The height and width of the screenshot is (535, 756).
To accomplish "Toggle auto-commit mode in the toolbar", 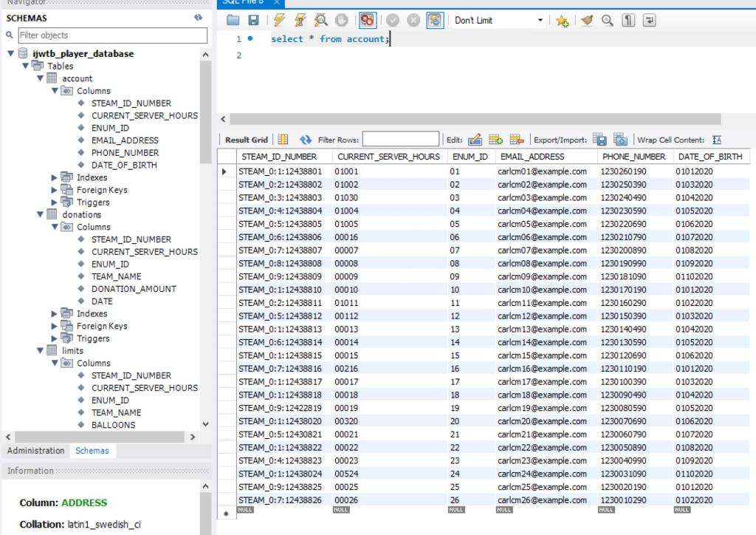I will point(433,20).
